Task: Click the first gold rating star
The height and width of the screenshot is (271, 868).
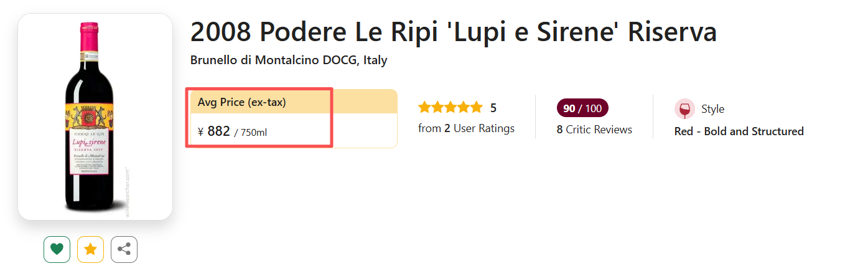Action: pyautogui.click(x=425, y=108)
